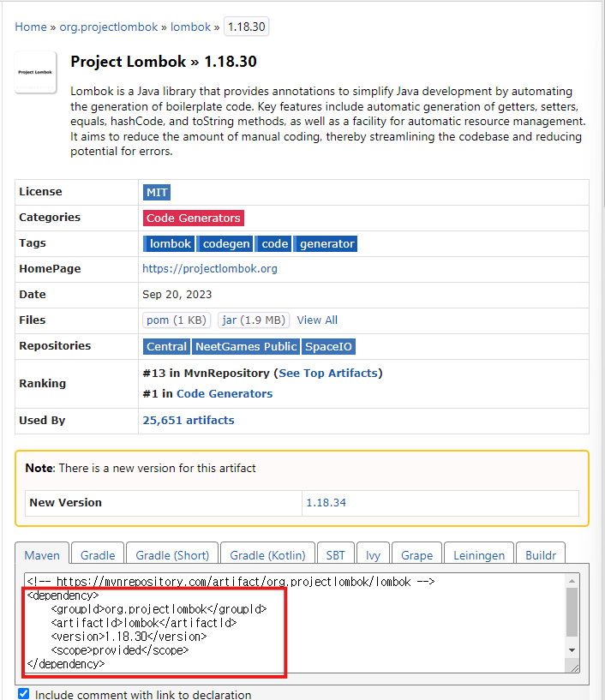Click the Sep 20, 2023 date value
Image resolution: width=605 pixels, height=700 pixels.
click(x=177, y=295)
